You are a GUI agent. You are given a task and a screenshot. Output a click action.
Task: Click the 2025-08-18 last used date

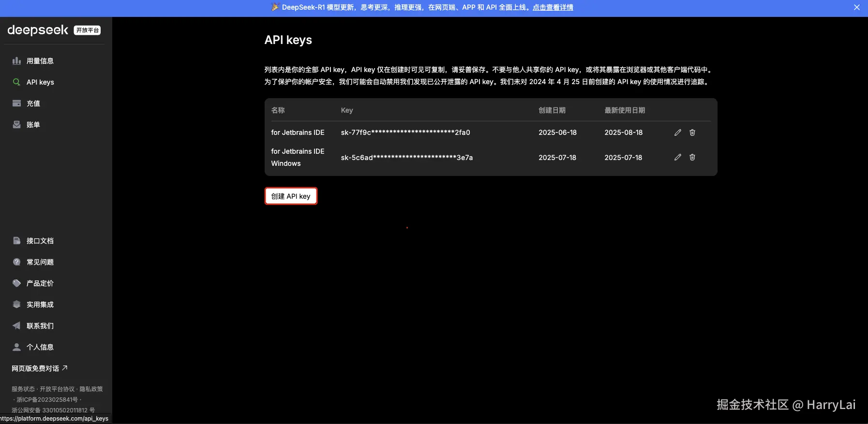[x=624, y=132]
